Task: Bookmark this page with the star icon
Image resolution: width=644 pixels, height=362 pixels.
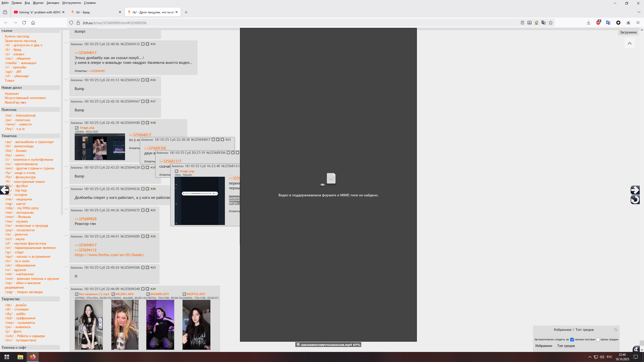Action: [x=551, y=23]
